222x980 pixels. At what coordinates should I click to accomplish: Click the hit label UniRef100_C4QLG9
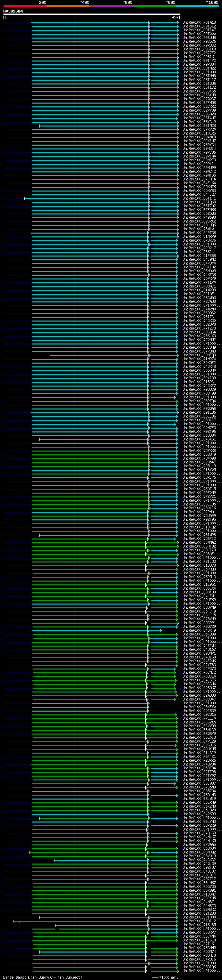tap(199, 833)
